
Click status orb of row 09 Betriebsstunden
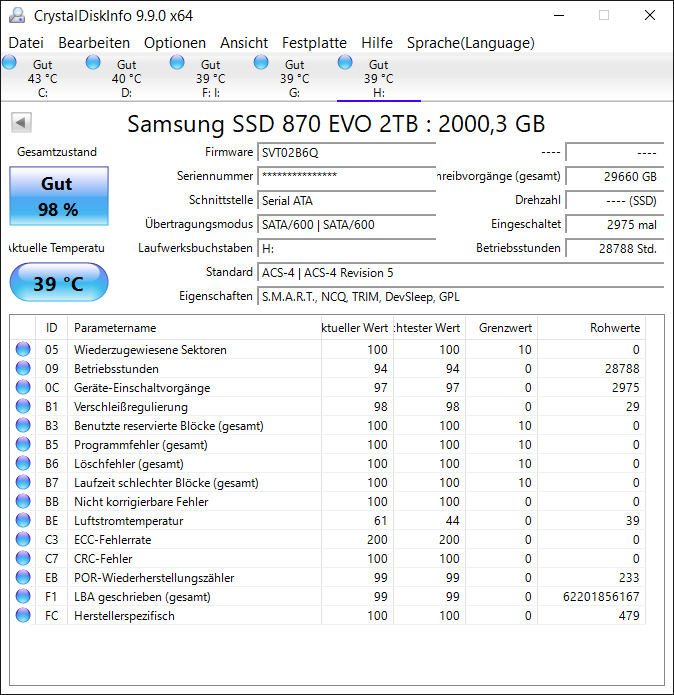click(x=23, y=368)
